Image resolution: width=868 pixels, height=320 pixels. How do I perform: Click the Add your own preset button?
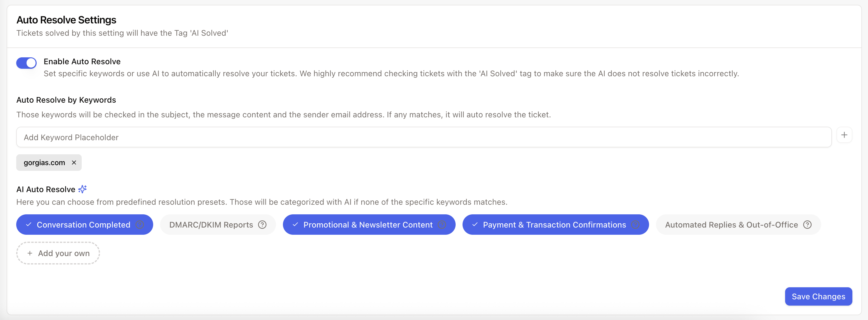(x=58, y=253)
